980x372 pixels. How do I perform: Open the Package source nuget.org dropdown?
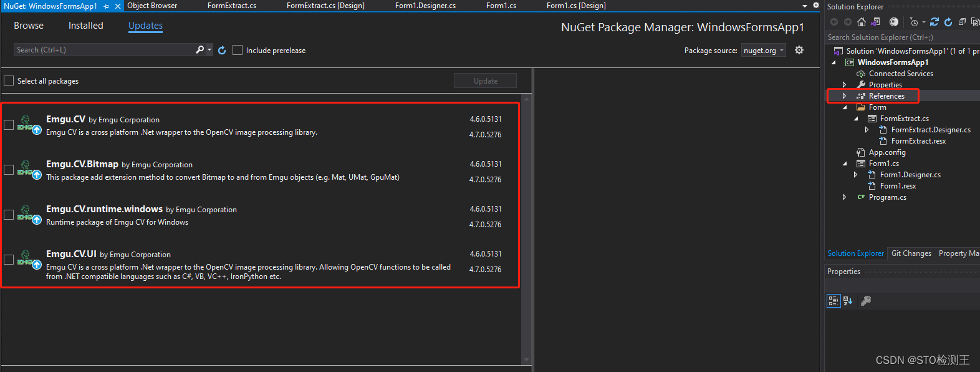(764, 51)
